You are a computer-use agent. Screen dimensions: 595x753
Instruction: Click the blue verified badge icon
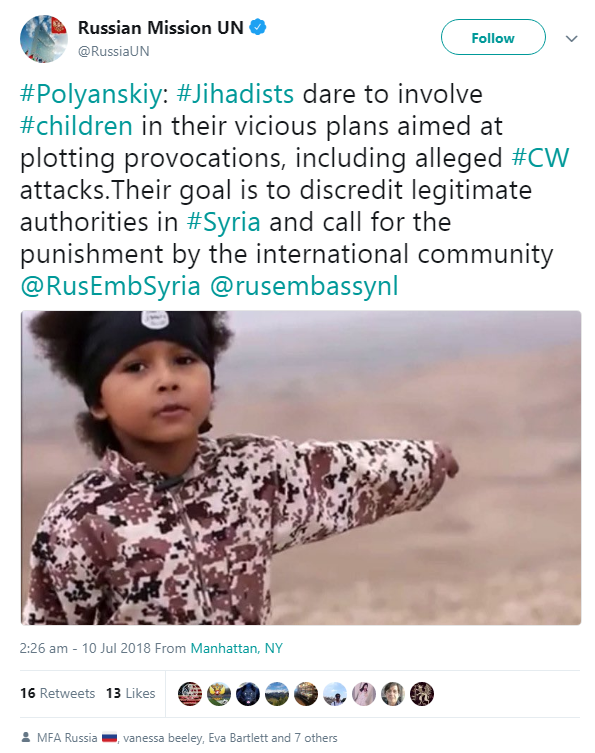[x=258, y=27]
